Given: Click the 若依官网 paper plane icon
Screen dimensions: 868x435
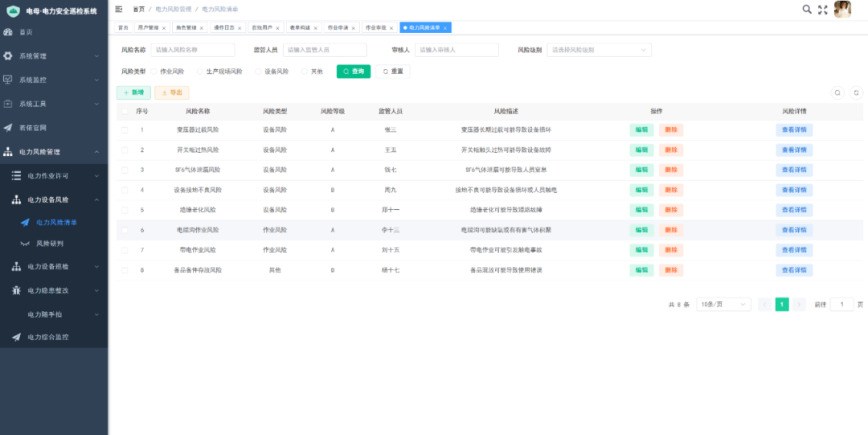Looking at the screenshot, I should click(x=8, y=128).
